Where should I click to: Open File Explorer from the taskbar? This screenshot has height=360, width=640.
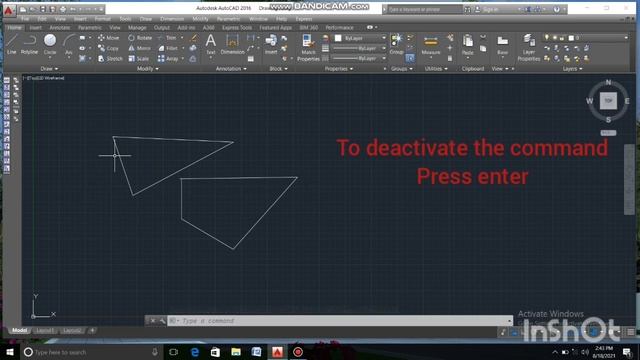click(x=236, y=352)
